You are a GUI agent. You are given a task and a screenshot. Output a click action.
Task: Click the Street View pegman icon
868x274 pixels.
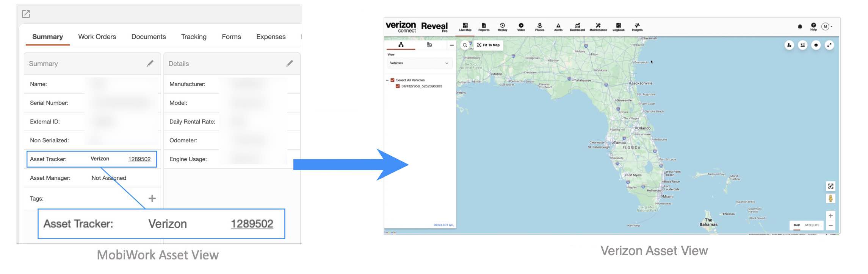coord(830,198)
